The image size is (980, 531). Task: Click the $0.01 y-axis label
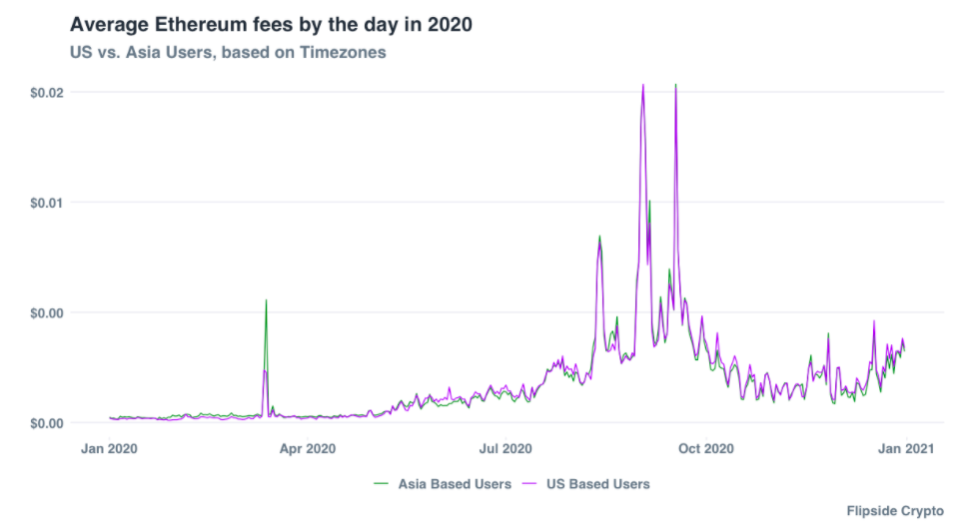click(47, 203)
